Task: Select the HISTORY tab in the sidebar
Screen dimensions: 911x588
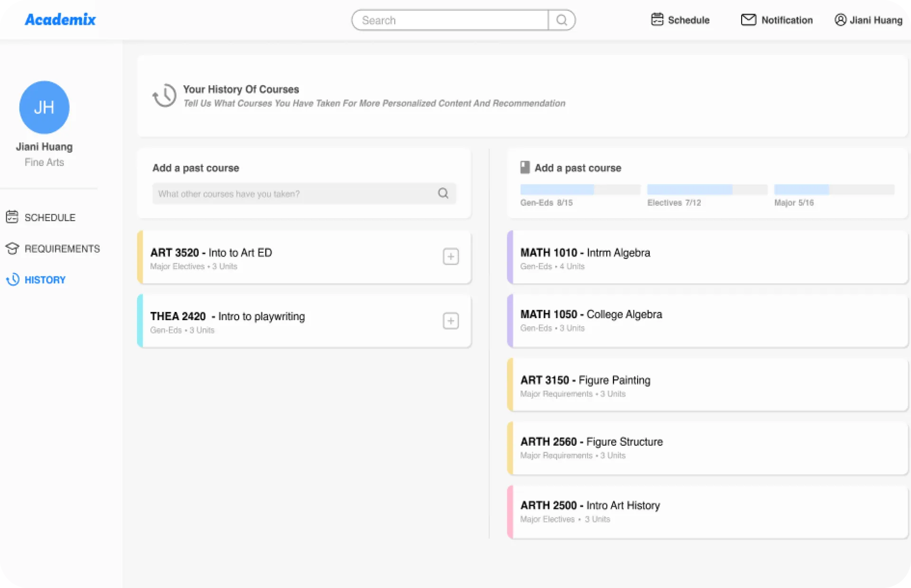Action: pos(45,279)
